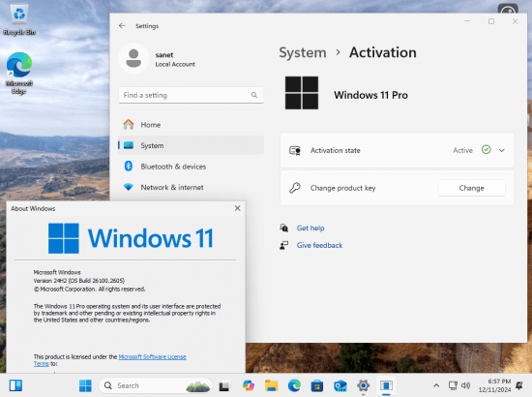Image resolution: width=532 pixels, height=397 pixels.
Task: Open the Give feedback link
Action: pos(319,245)
